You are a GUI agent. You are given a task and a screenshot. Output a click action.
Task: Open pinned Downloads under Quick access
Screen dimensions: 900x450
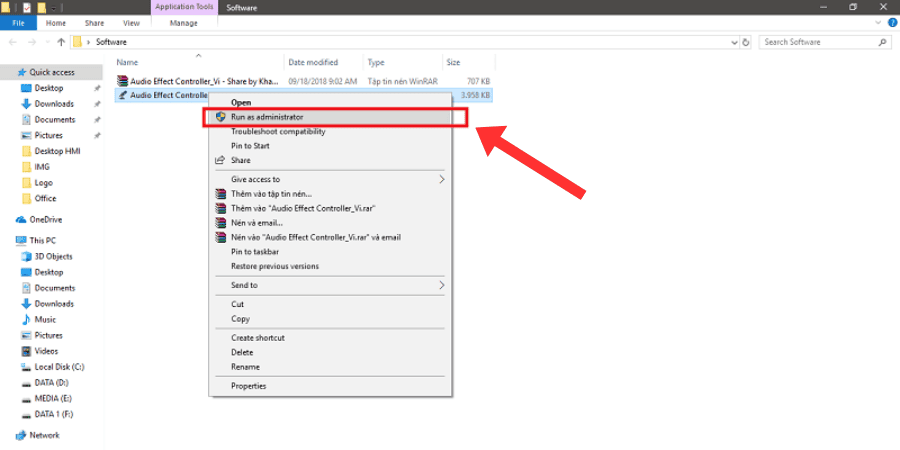click(x=54, y=104)
